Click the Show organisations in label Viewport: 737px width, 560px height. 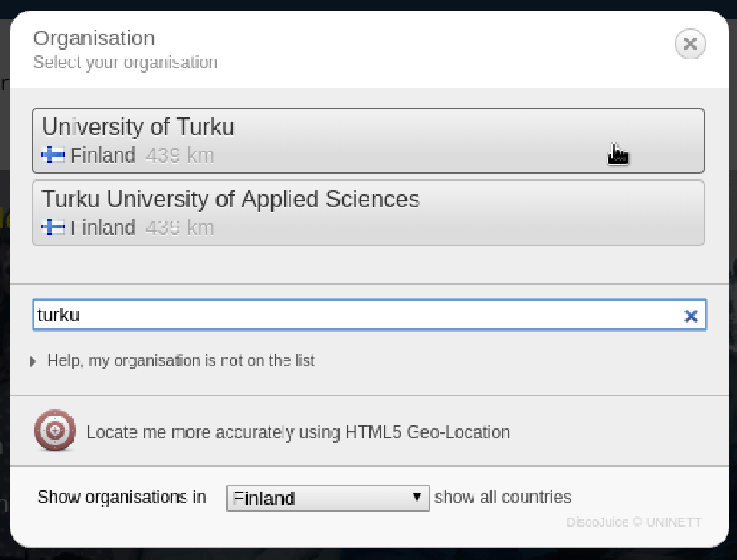[x=122, y=497]
